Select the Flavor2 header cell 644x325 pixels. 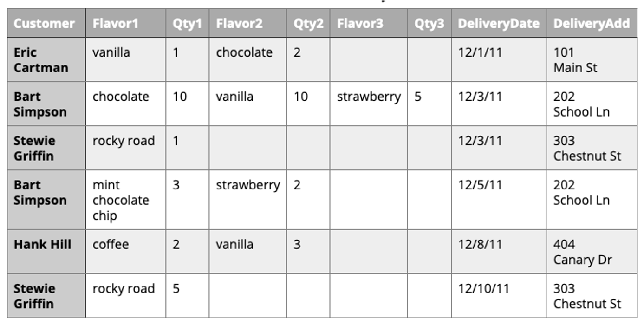point(239,23)
